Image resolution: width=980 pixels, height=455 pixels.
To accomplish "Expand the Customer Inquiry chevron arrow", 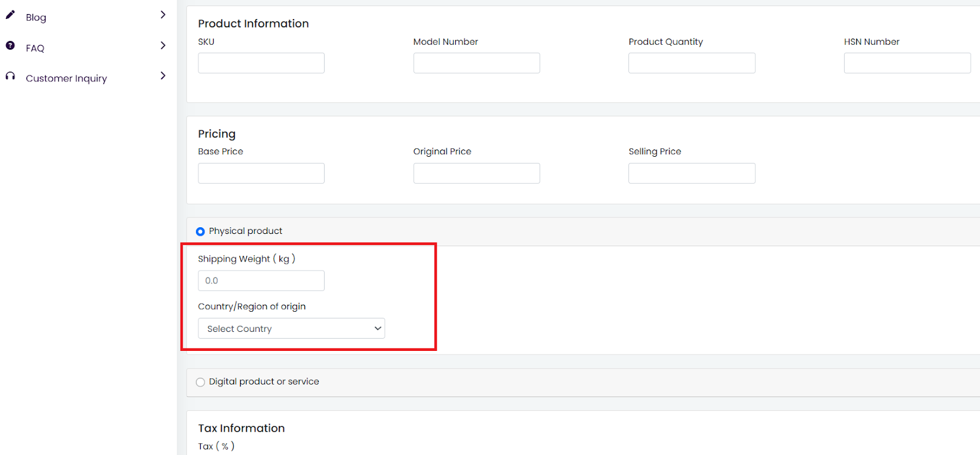I will (x=163, y=76).
